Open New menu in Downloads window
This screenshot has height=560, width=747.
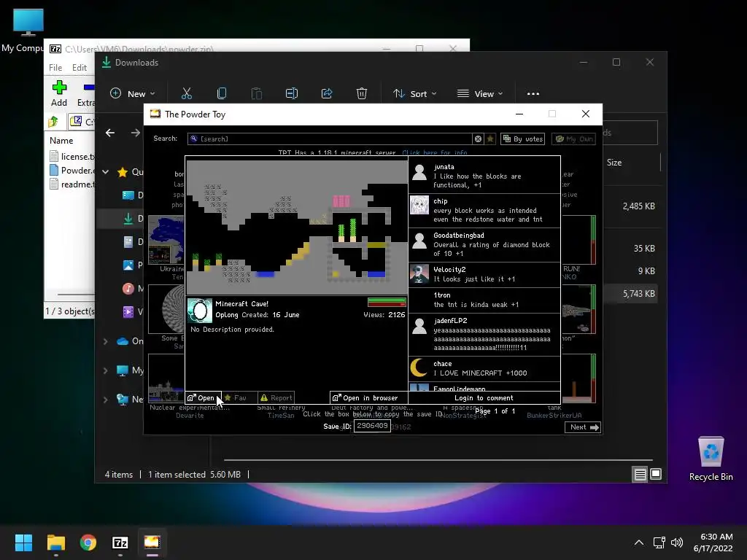click(x=132, y=94)
